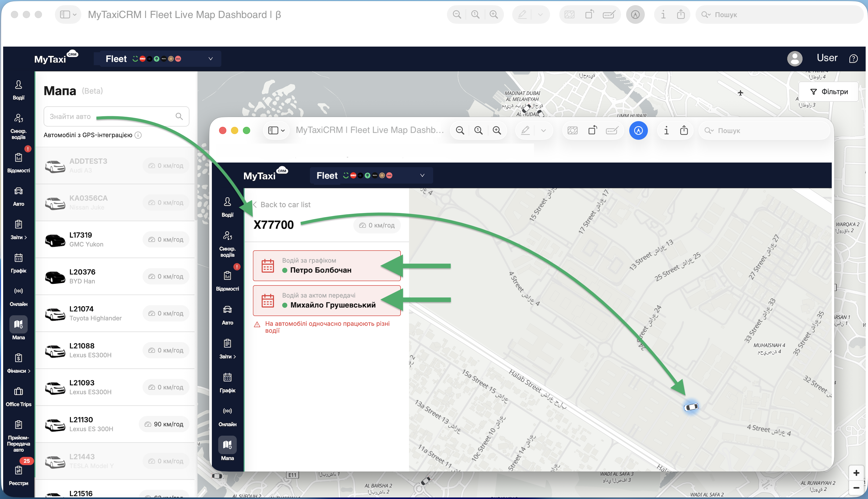Select car L21088 Lexus ES300H
This screenshot has height=499, width=868.
[x=115, y=350]
